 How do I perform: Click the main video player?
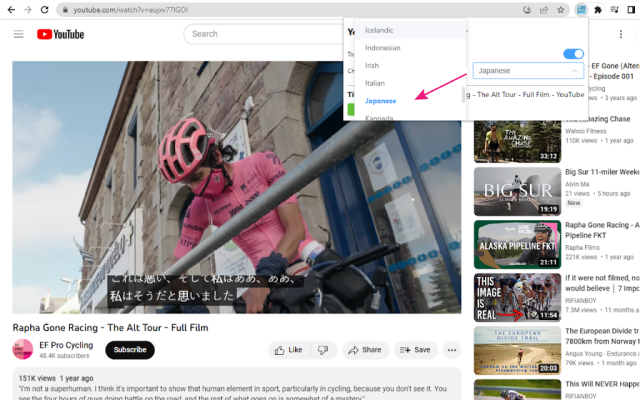pyautogui.click(x=237, y=187)
